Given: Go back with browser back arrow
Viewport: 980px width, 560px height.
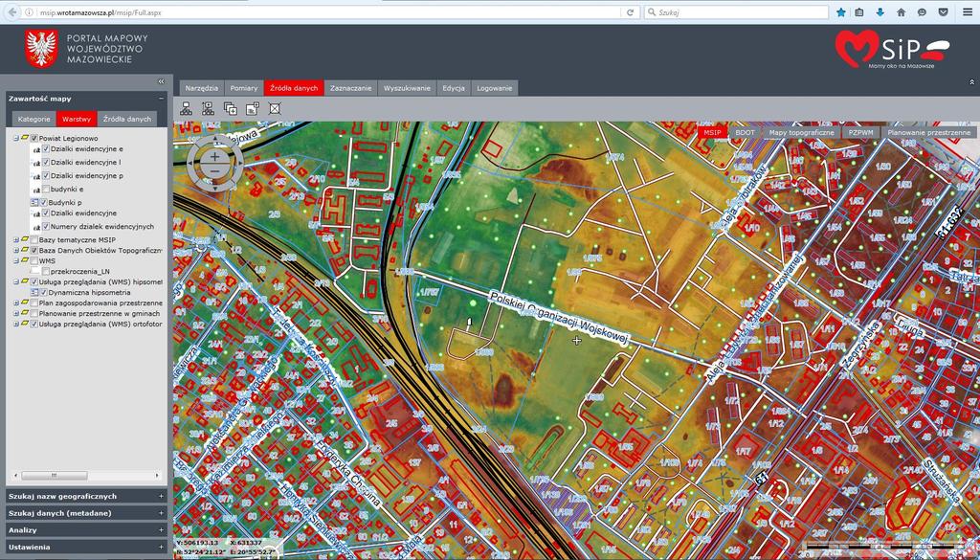Looking at the screenshot, I should 11,11.
